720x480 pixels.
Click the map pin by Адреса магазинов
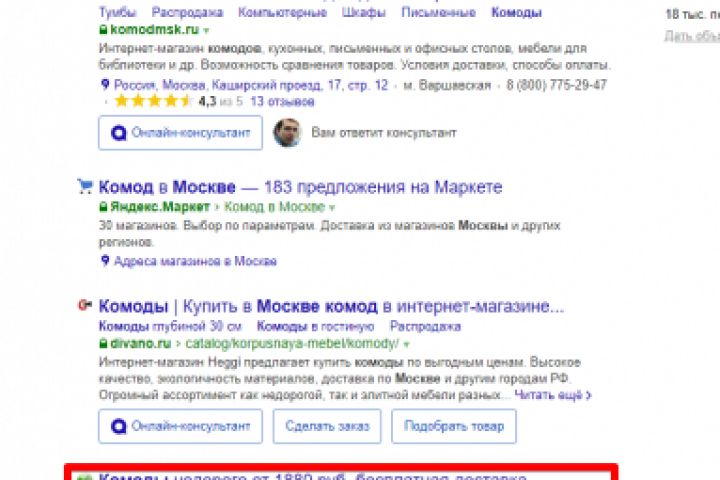(105, 261)
